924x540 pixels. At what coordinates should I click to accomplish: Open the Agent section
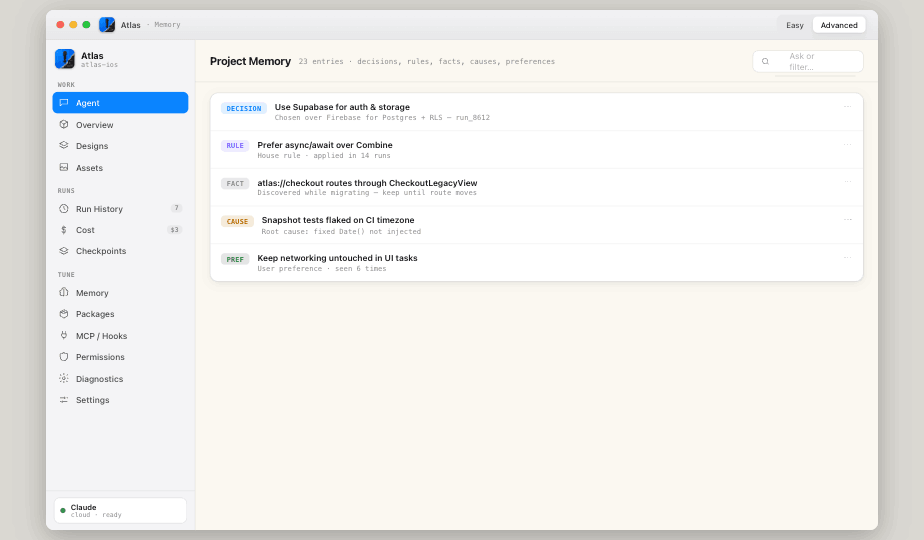(x=120, y=103)
